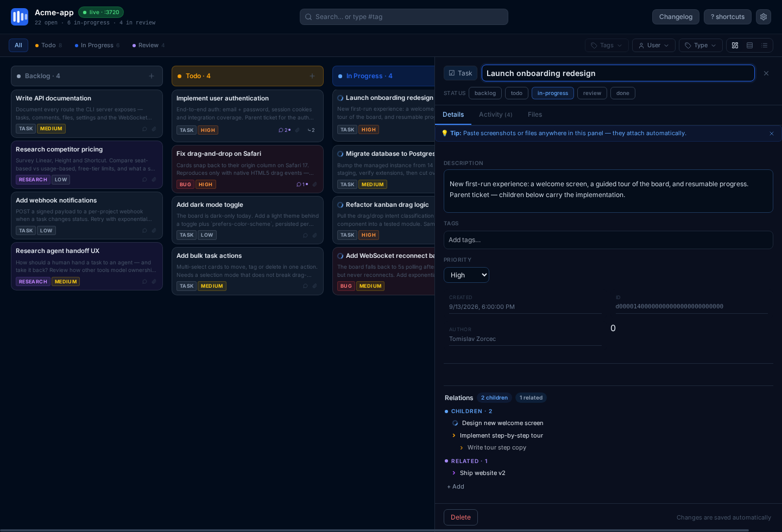This screenshot has height=532, width=782.
Task: Expand the Ship website v2 related item
Action: coord(454,473)
